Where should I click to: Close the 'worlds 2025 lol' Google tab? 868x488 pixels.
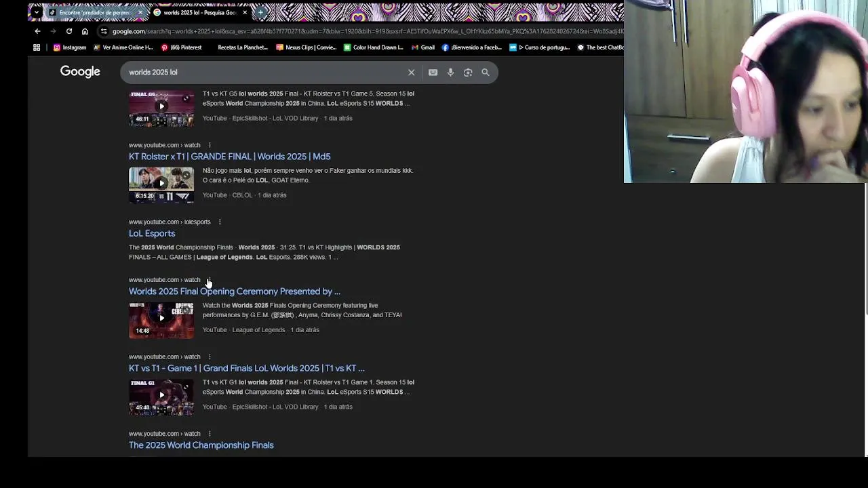(x=245, y=12)
